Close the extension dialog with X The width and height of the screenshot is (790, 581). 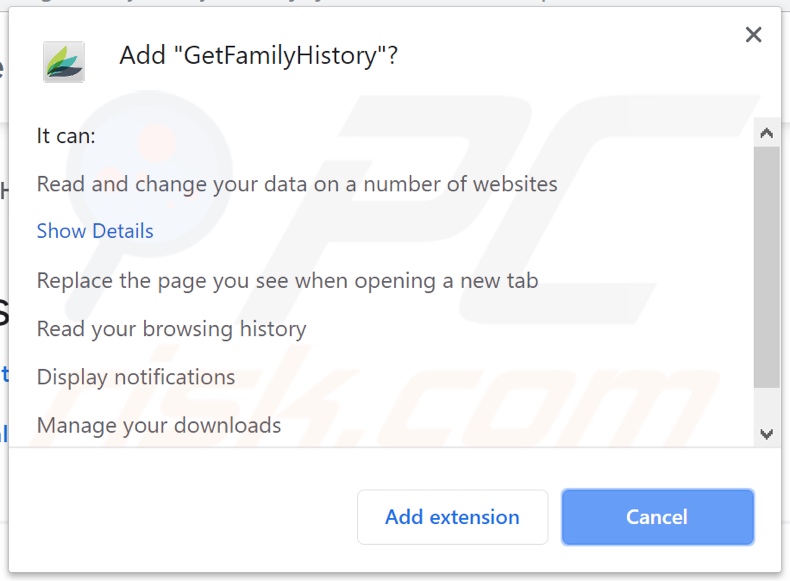click(753, 35)
